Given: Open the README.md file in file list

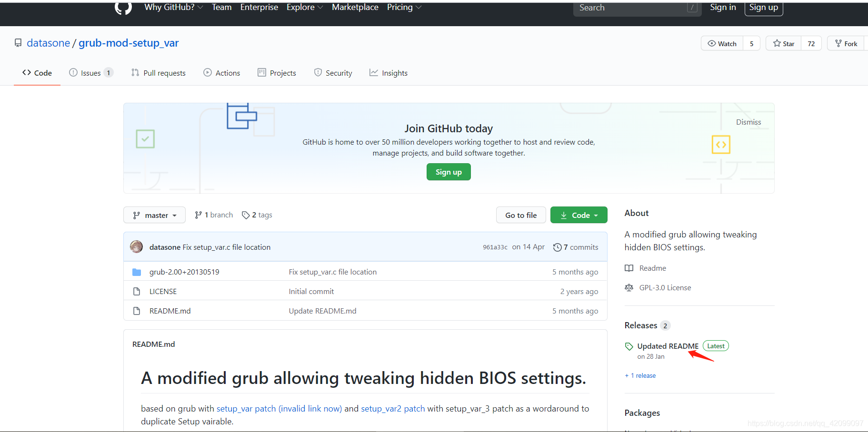Looking at the screenshot, I should (x=170, y=311).
